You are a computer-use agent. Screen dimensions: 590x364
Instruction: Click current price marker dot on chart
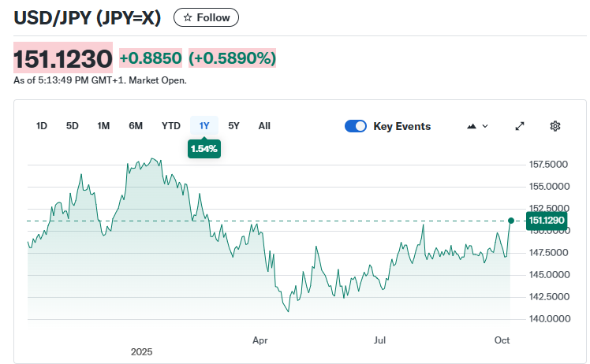point(511,221)
